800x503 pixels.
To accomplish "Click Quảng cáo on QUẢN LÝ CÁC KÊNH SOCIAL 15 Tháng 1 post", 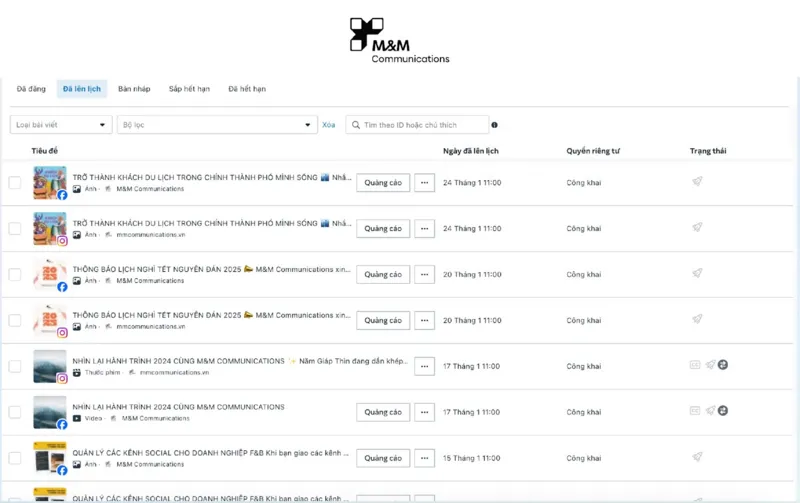I will point(383,458).
